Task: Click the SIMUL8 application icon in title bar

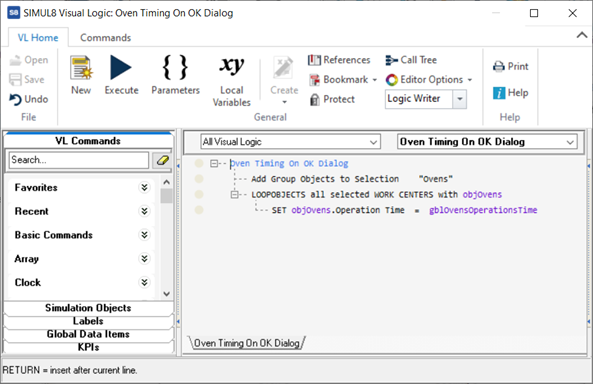Action: click(14, 13)
